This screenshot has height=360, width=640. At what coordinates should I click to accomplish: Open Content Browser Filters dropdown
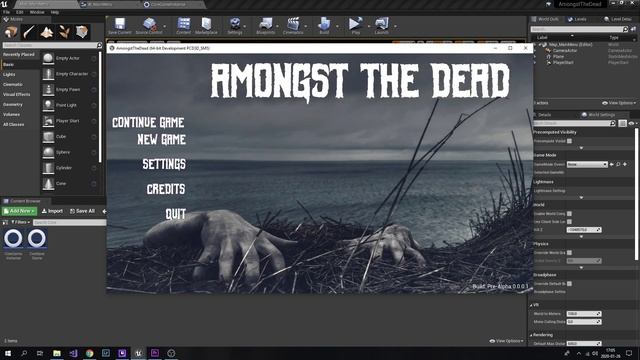20,222
